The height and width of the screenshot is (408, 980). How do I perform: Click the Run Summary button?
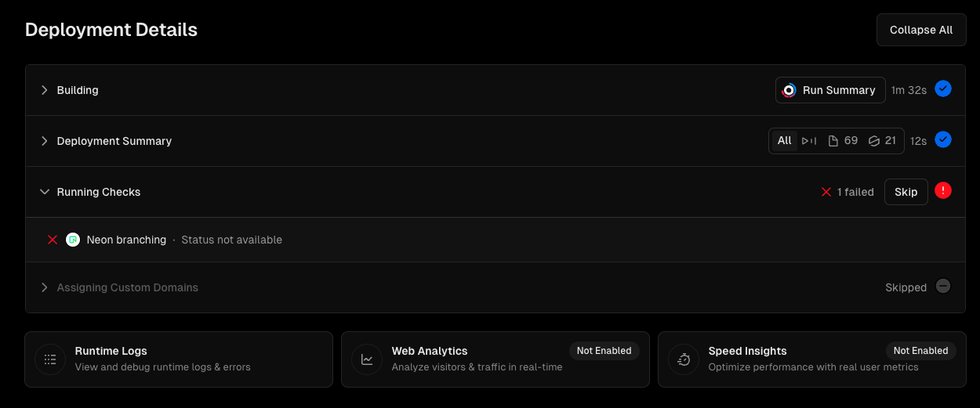[x=830, y=90]
